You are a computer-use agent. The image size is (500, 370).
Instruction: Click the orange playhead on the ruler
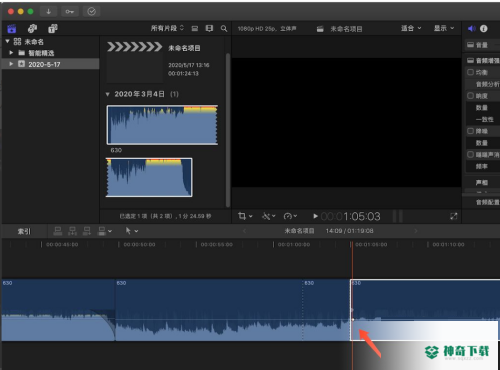[352, 244]
